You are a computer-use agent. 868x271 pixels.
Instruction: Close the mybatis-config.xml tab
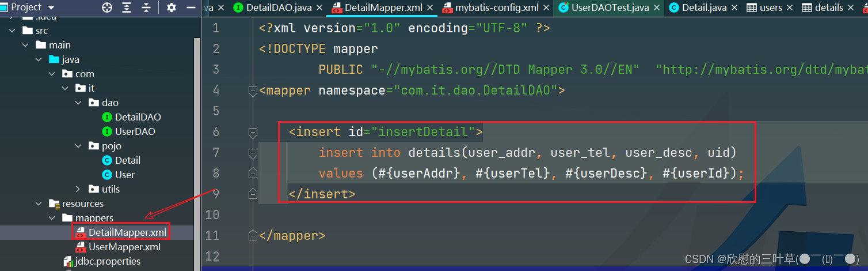tap(546, 8)
